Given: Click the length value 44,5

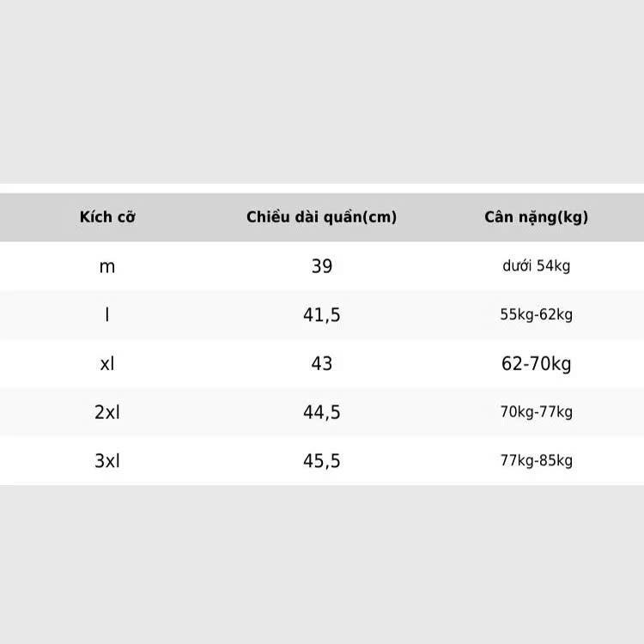Looking at the screenshot, I should tap(322, 412).
